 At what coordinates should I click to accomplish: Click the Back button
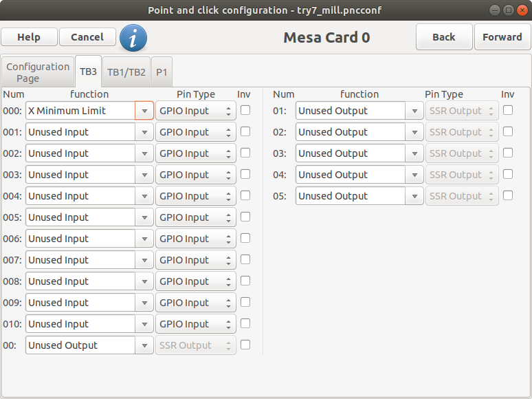443,37
